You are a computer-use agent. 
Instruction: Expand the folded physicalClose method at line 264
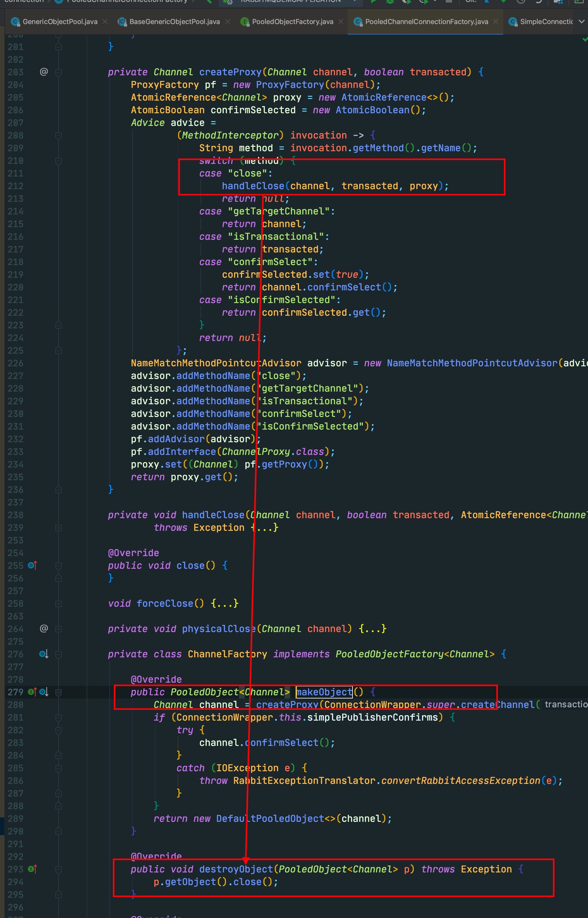point(58,629)
